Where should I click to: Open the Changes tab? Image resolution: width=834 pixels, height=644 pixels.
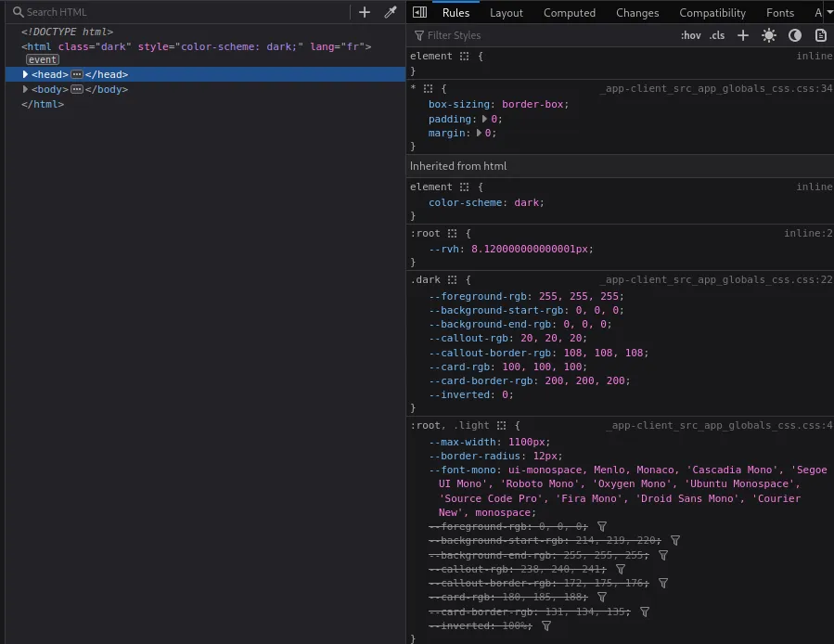(637, 12)
